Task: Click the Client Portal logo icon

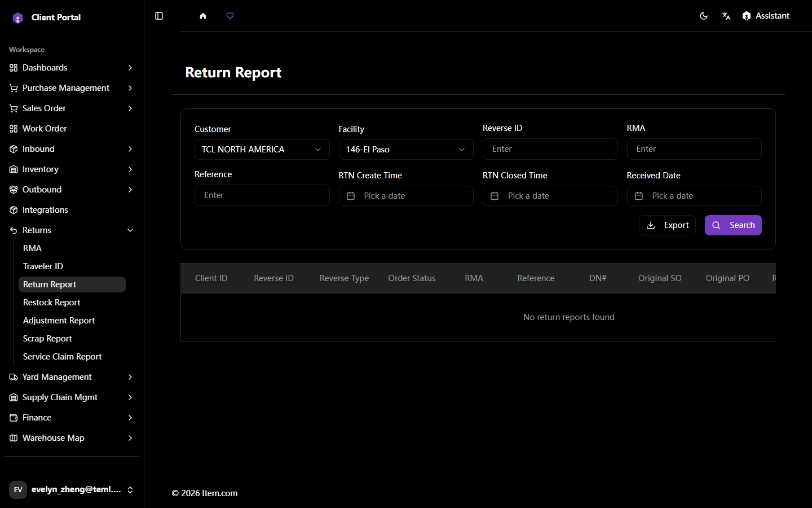Action: 18,17
